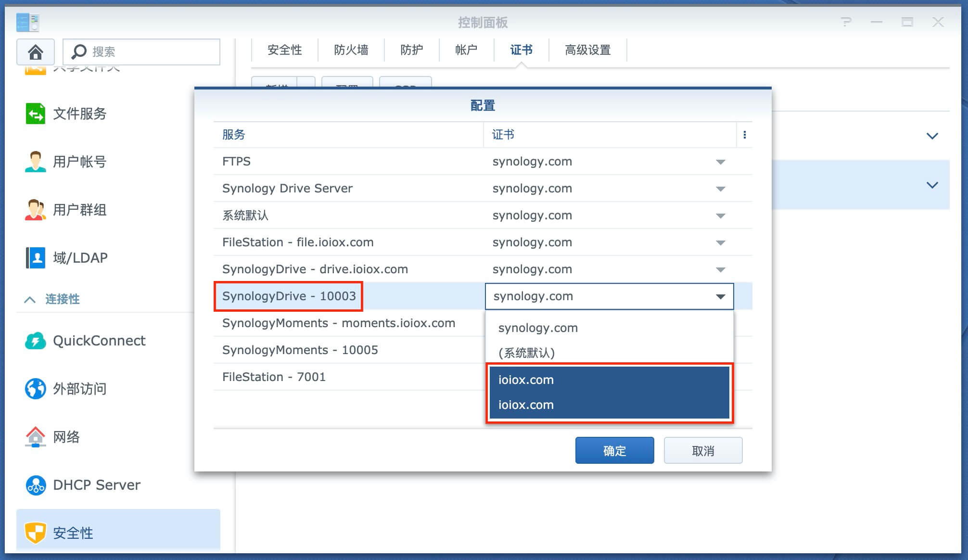Switch to 帐户 tab

click(x=466, y=50)
